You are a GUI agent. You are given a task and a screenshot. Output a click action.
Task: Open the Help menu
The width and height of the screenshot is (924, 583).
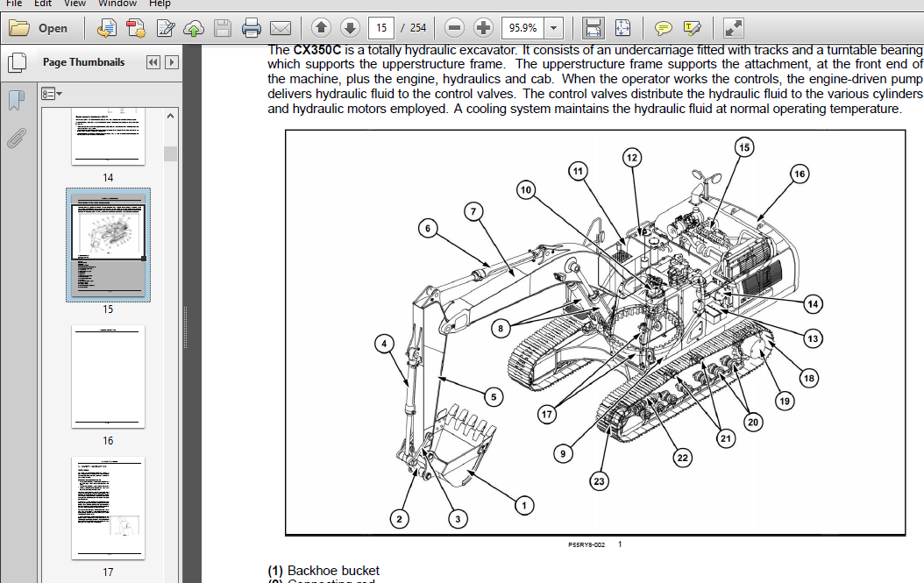pos(160,4)
